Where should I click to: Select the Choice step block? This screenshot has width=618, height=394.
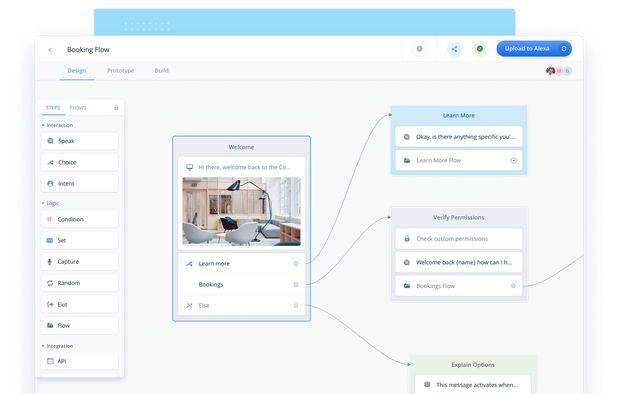[x=79, y=162]
